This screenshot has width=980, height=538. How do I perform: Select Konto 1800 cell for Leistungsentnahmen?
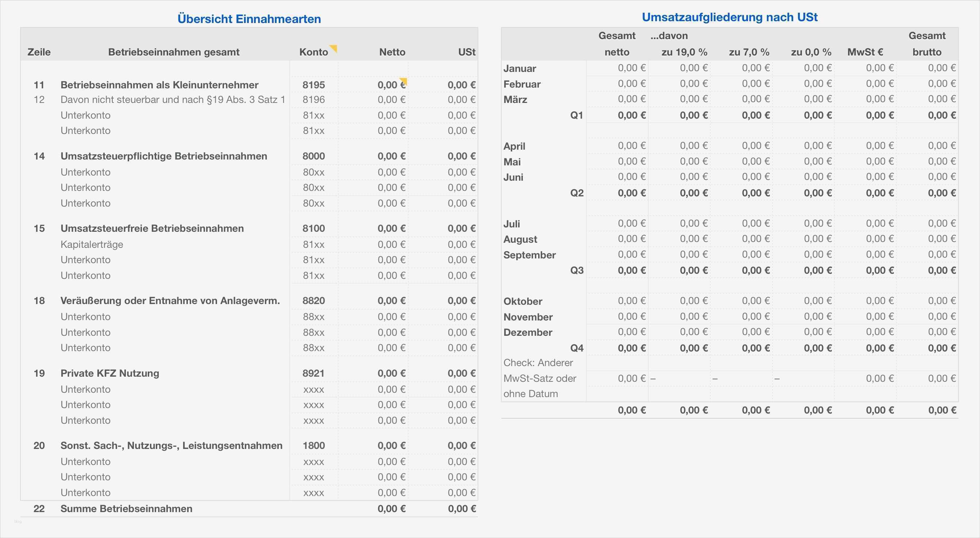click(313, 446)
